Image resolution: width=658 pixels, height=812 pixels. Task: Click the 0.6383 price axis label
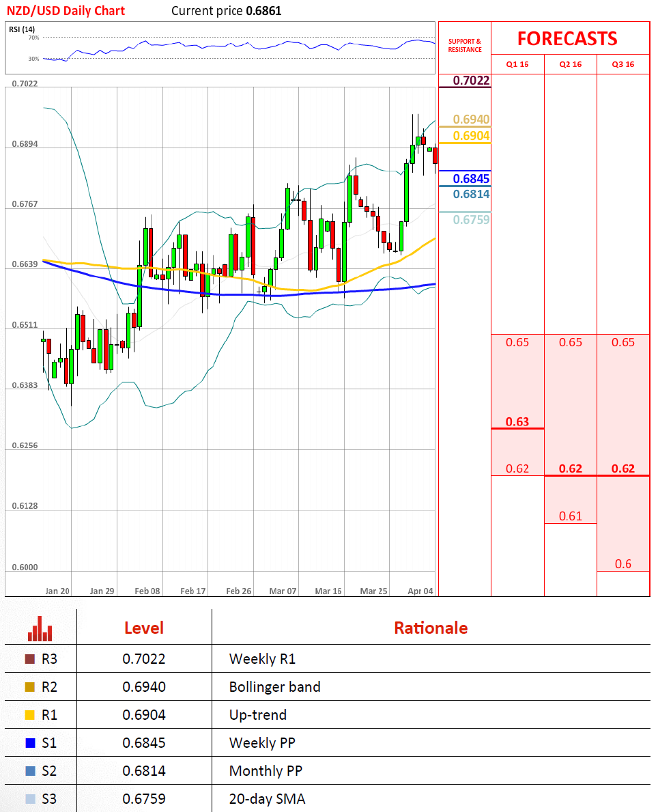click(25, 385)
